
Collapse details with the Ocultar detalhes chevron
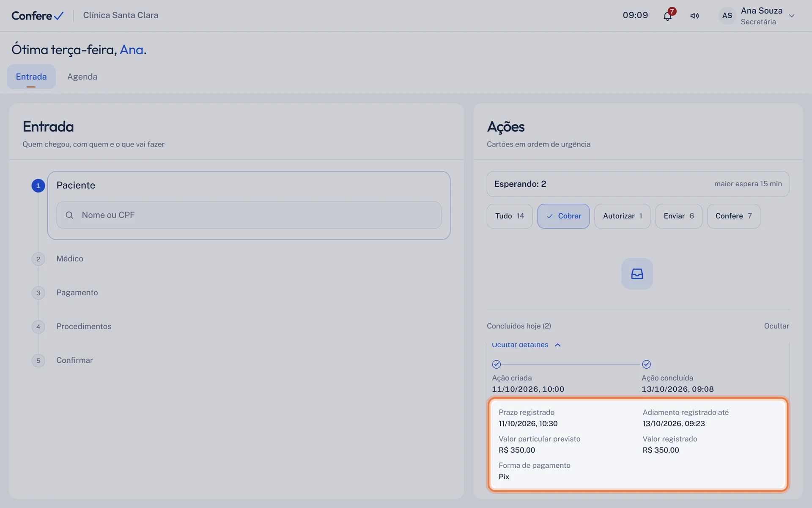click(557, 345)
